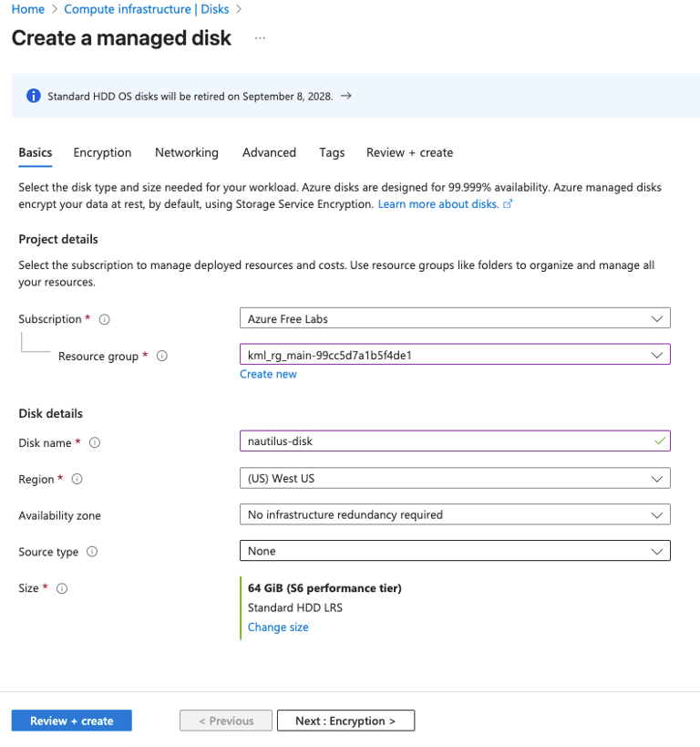700x747 pixels.
Task: Click the Resource group info icon
Action: (x=162, y=357)
